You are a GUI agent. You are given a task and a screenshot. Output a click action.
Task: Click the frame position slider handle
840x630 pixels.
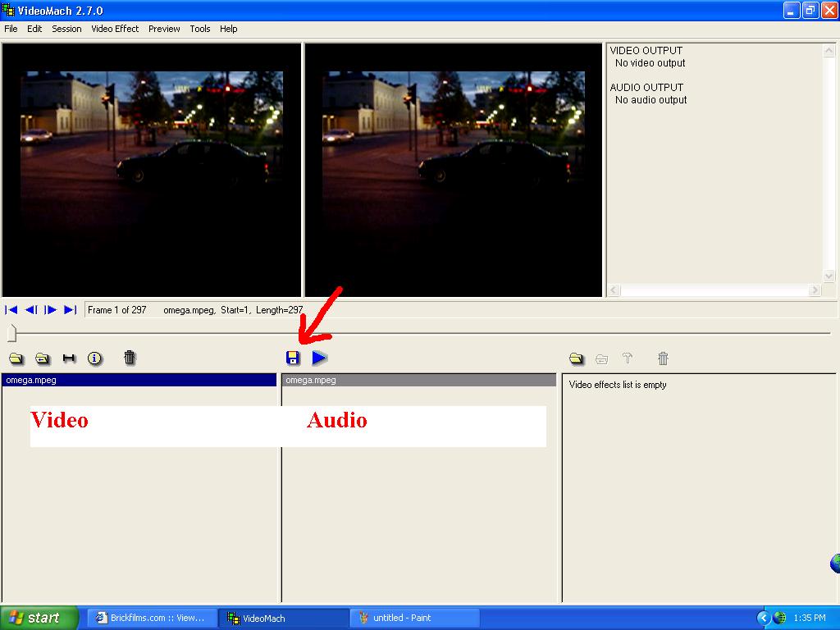point(11,333)
